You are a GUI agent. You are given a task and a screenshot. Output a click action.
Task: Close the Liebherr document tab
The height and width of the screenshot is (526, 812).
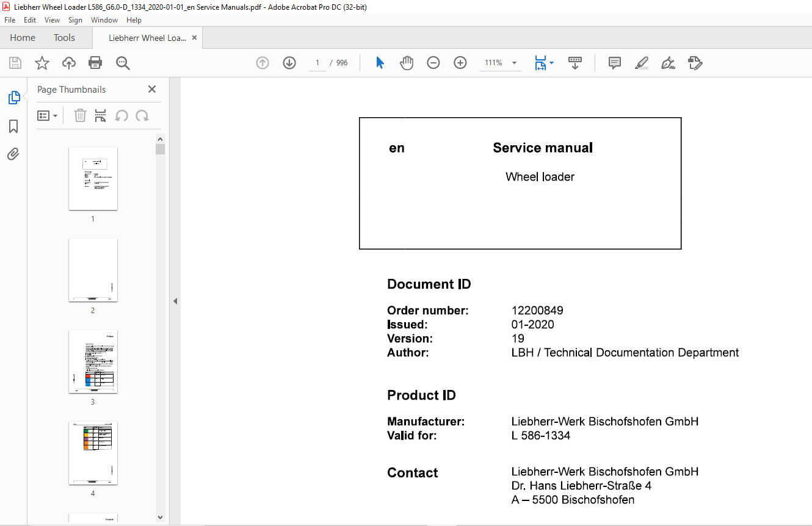pyautogui.click(x=195, y=38)
